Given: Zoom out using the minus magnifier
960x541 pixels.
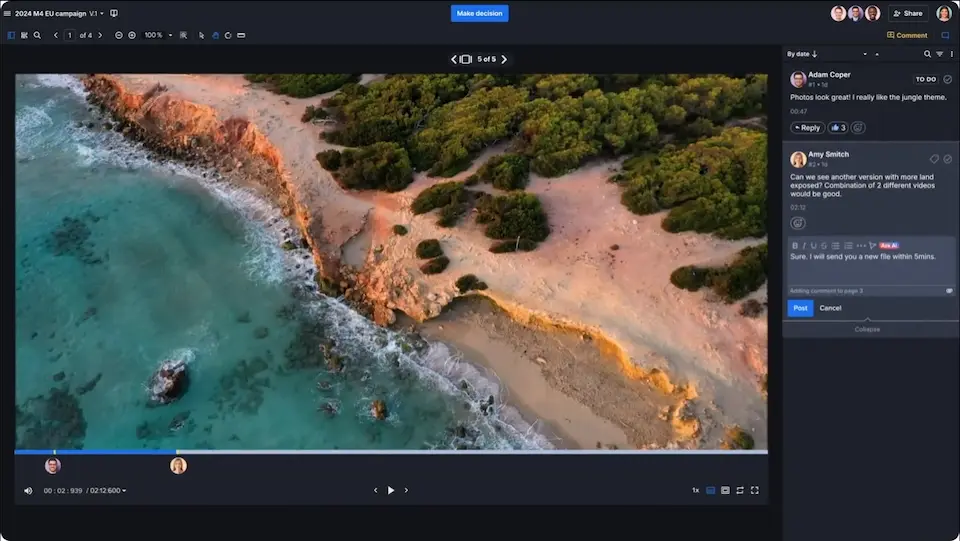Looking at the screenshot, I should tap(119, 35).
